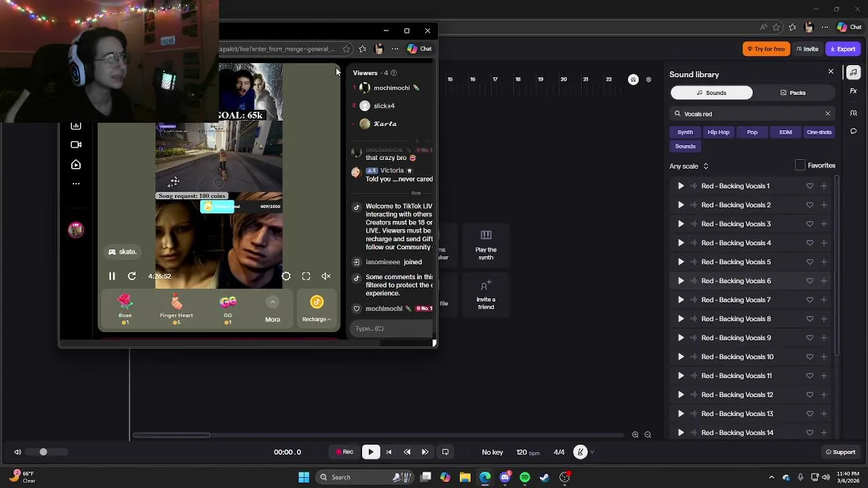This screenshot has width=868, height=488.
Task: Rewind using the transport double-left arrows
Action: [407, 452]
